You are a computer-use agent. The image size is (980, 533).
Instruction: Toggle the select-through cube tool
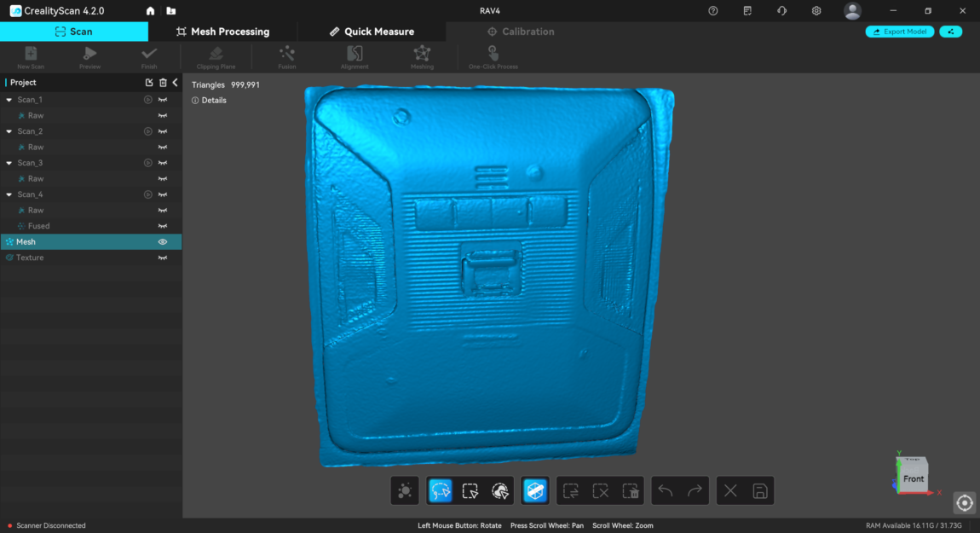tap(534, 491)
